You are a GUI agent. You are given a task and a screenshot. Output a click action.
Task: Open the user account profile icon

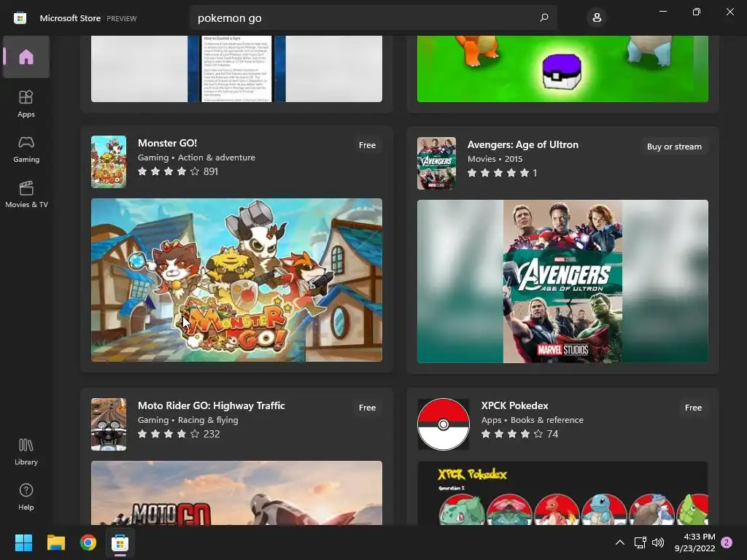click(x=597, y=18)
